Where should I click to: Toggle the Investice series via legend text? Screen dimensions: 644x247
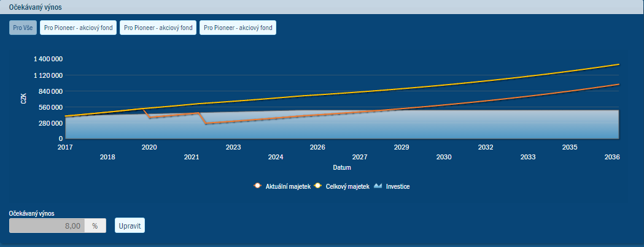point(397,186)
